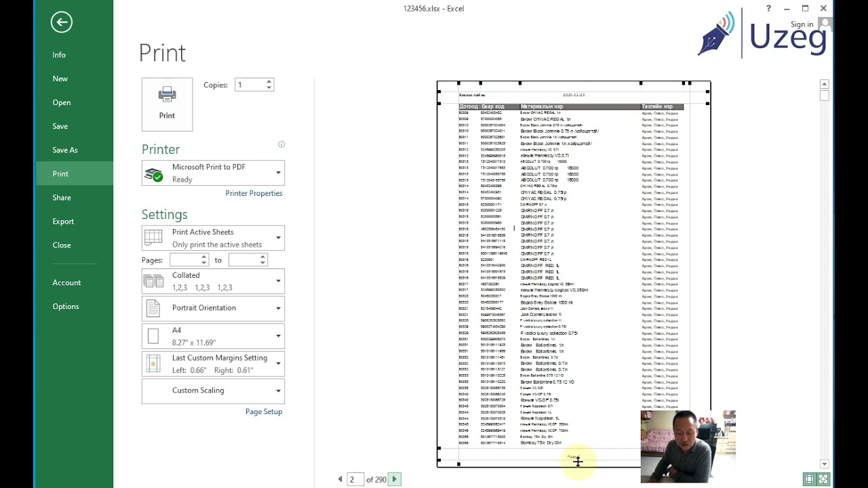Click the current page number field

point(355,479)
